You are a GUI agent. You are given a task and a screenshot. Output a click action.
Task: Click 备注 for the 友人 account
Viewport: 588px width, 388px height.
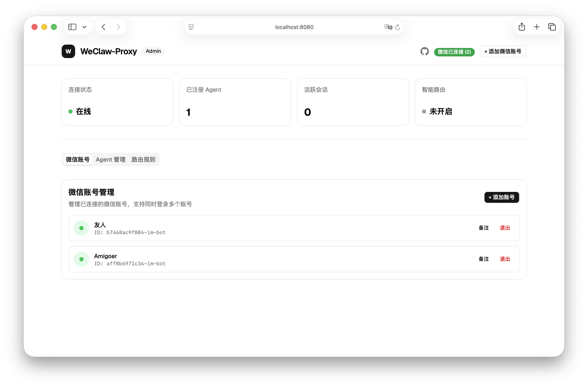[484, 228]
